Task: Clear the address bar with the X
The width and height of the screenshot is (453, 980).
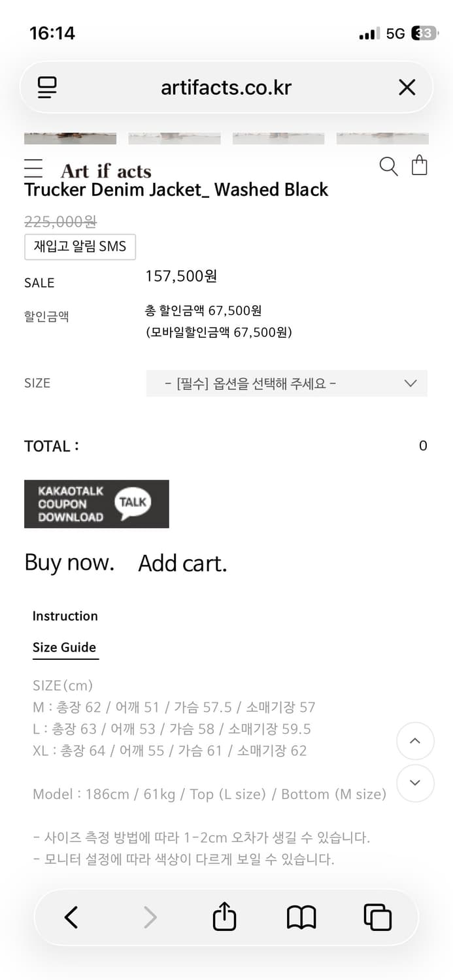Action: [x=407, y=87]
